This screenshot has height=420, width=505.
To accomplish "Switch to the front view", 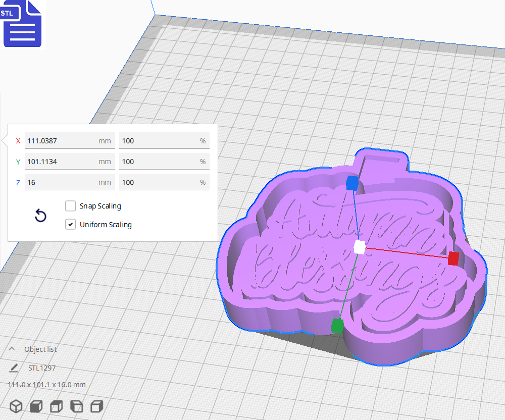I will (36, 406).
